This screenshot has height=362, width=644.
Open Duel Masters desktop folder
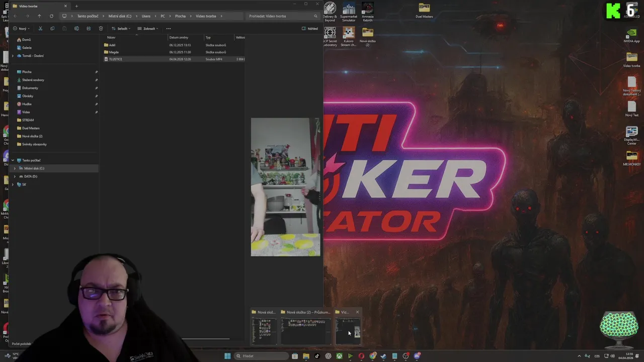coord(424,11)
